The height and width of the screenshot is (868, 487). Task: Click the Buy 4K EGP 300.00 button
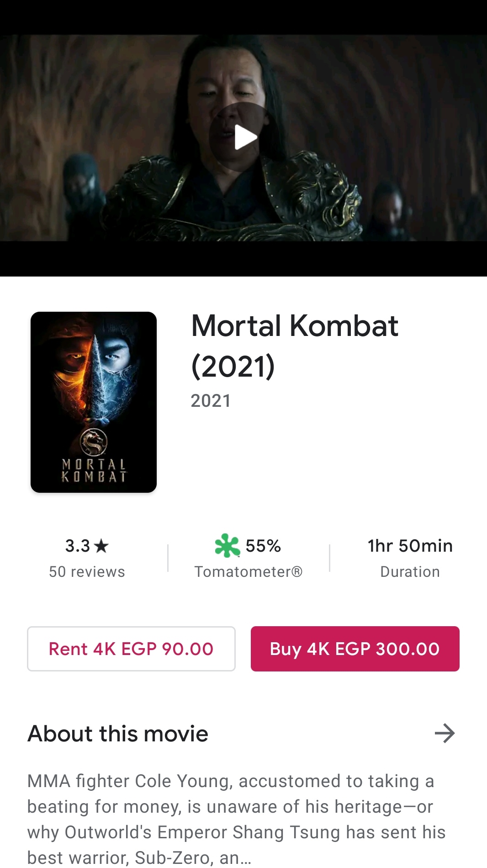pyautogui.click(x=355, y=649)
